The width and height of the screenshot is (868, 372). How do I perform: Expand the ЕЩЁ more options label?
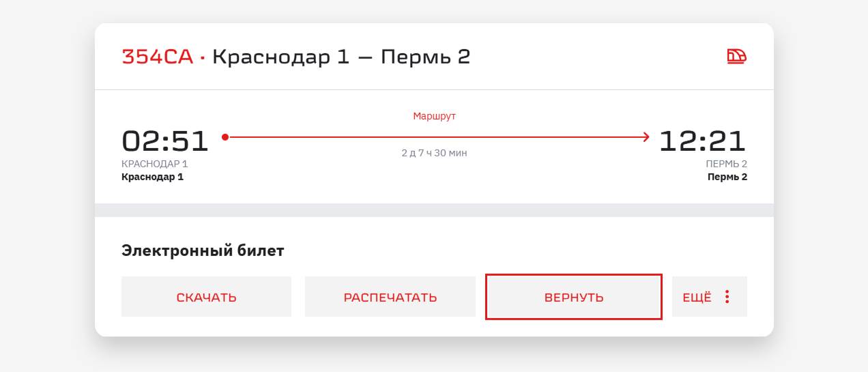point(697,297)
